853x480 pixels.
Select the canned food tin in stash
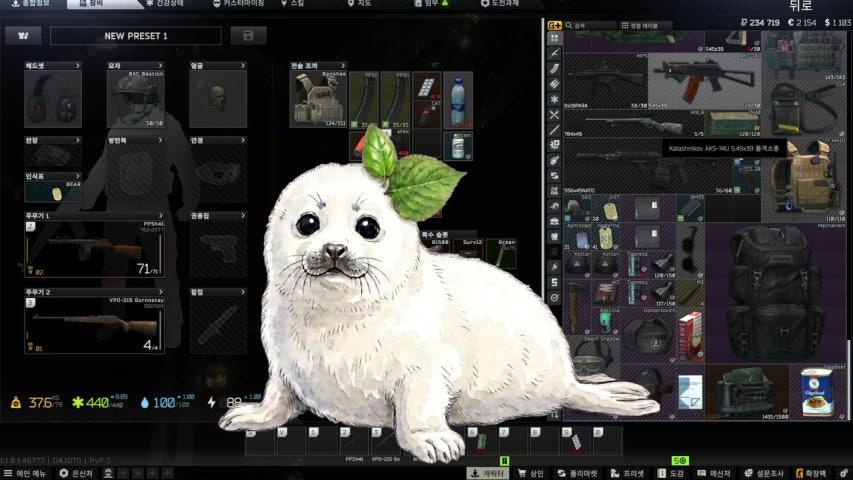818,392
